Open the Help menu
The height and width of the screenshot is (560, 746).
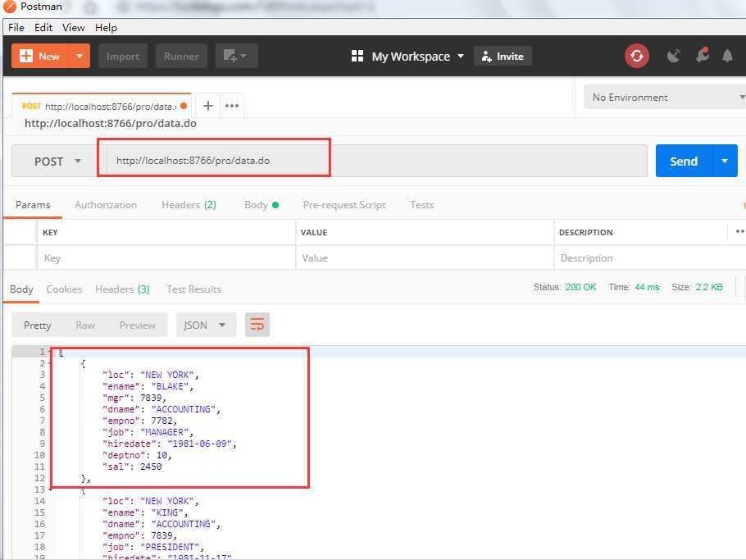[x=106, y=28]
